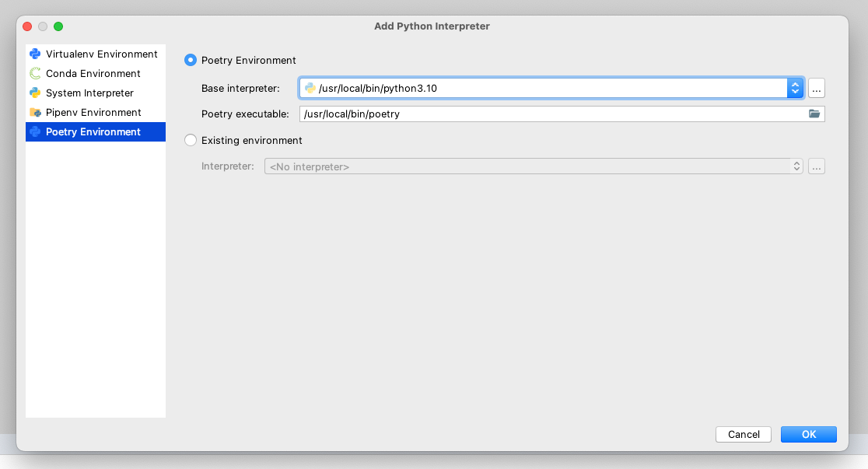Close the dialog with the red button

[x=27, y=26]
